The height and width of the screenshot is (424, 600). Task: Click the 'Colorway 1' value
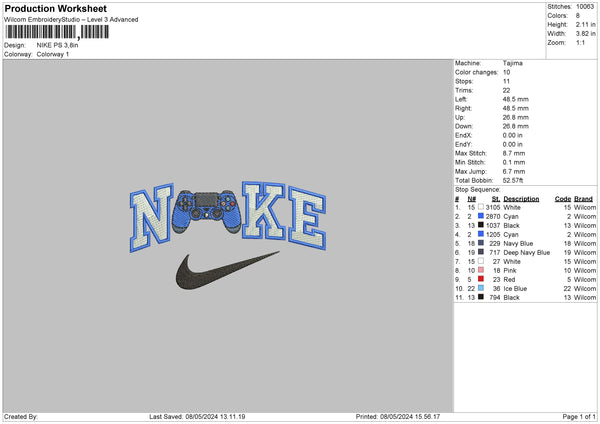pyautogui.click(x=53, y=54)
